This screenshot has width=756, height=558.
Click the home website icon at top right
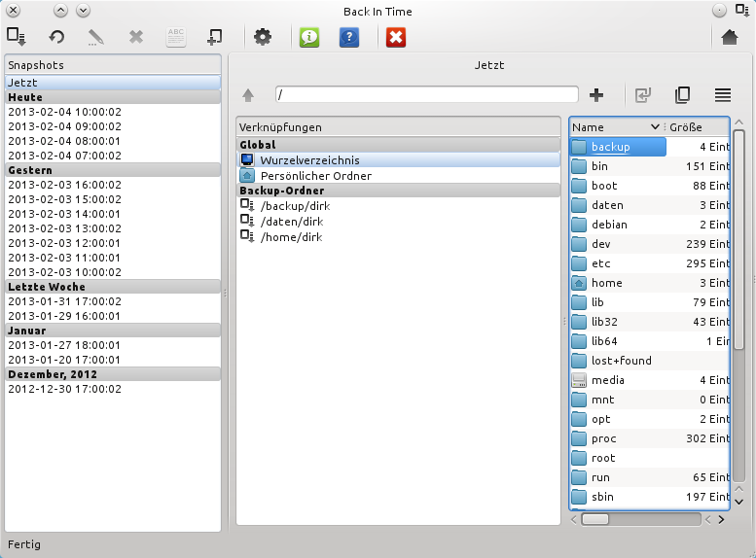point(730,37)
